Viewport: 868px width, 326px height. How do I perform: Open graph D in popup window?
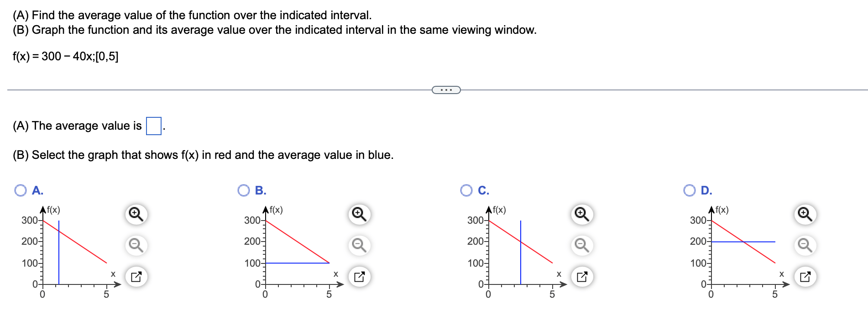point(805,277)
